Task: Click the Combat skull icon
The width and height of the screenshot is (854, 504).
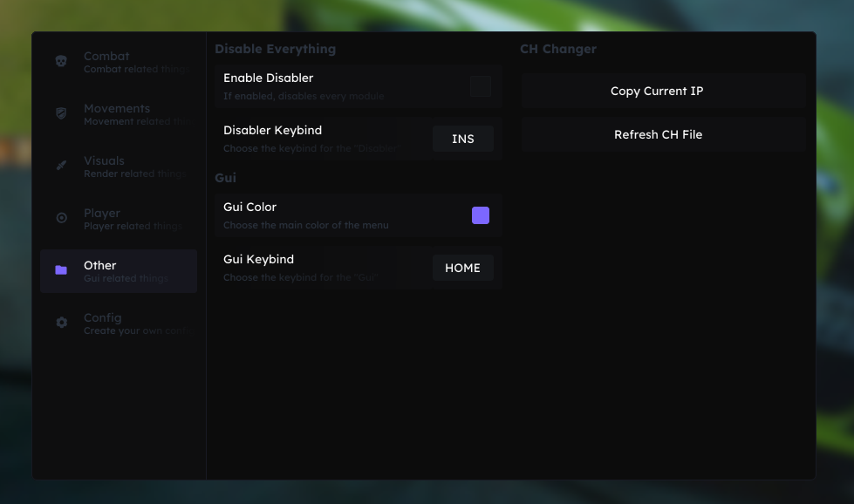Action: (x=61, y=61)
